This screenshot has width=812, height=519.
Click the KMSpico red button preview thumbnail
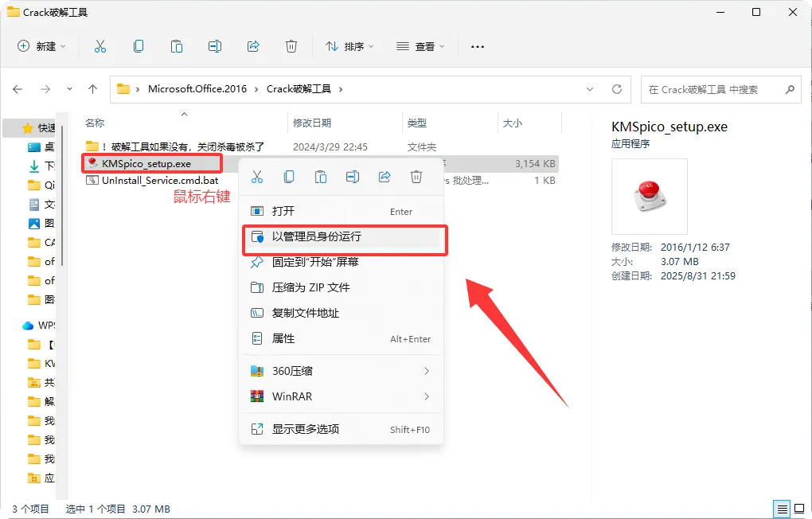coord(650,197)
